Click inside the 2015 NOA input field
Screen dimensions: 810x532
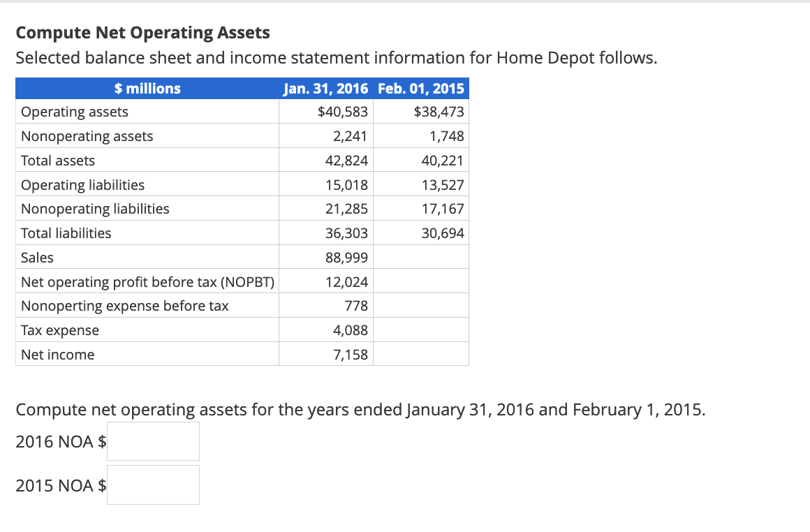pyautogui.click(x=152, y=485)
